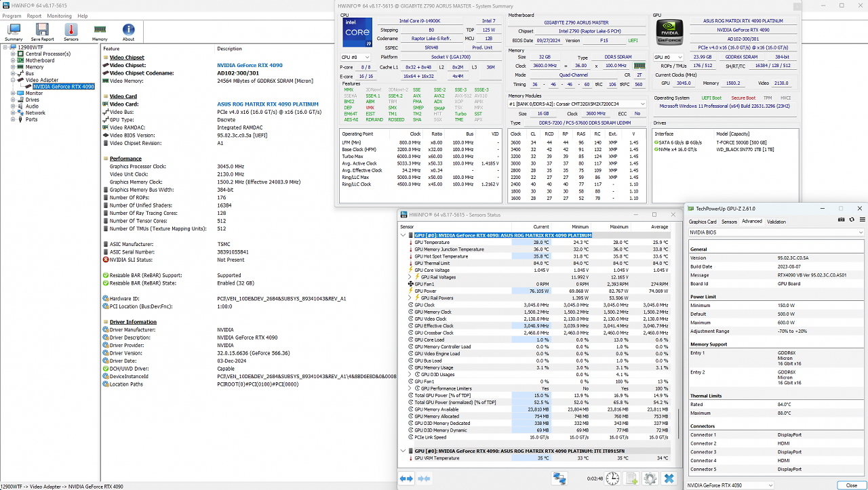Screen dimensions: 868x490
Task: Click the Close button in GPU-Z
Action: pos(851,485)
